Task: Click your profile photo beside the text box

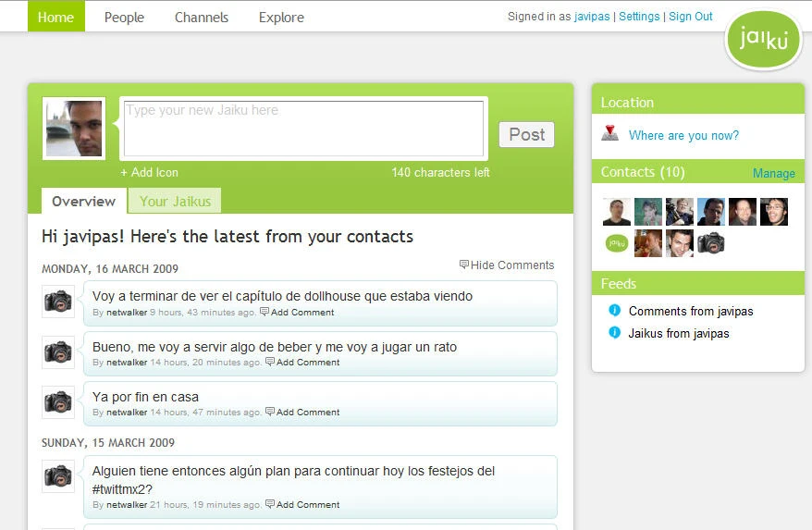Action: [x=74, y=128]
